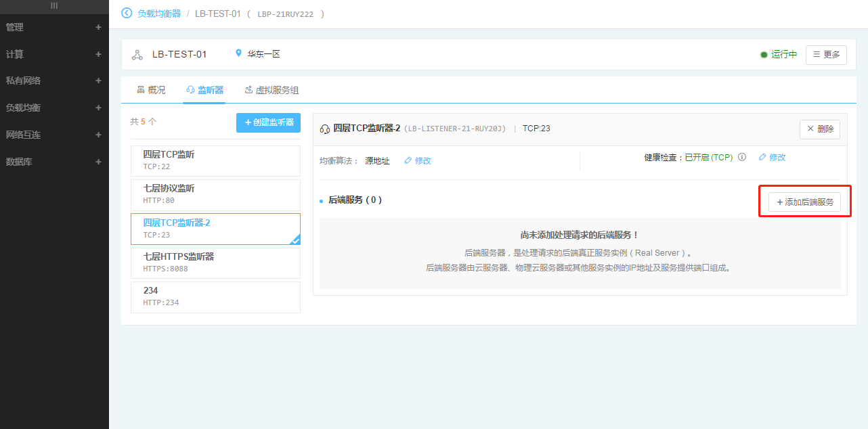Click the headset icon on 四层TCP监听器-2 header
Screen dimensions: 868x429
pyautogui.click(x=325, y=129)
